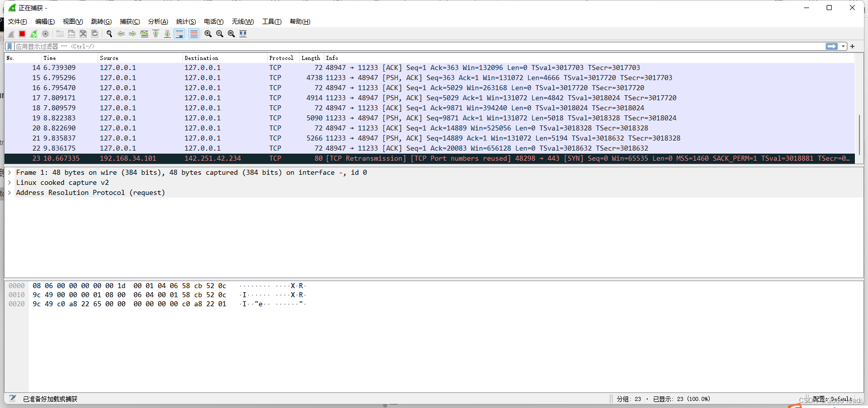Click destination 142.251.42.234 cell
868x408 pixels.
click(213, 158)
